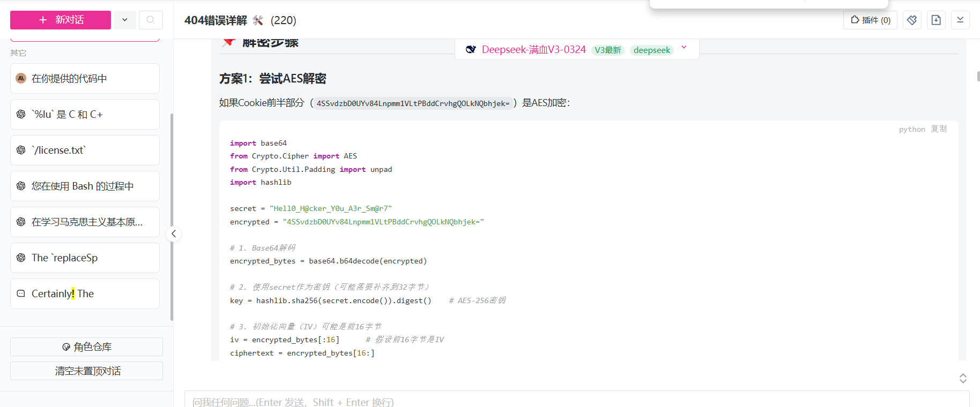980x407 pixels.
Task: Click the export conversation file icon
Action: point(936,20)
